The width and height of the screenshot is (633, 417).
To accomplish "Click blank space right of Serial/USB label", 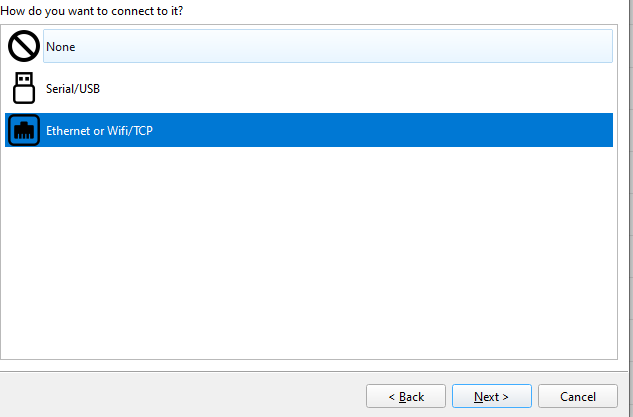I will [356, 88].
